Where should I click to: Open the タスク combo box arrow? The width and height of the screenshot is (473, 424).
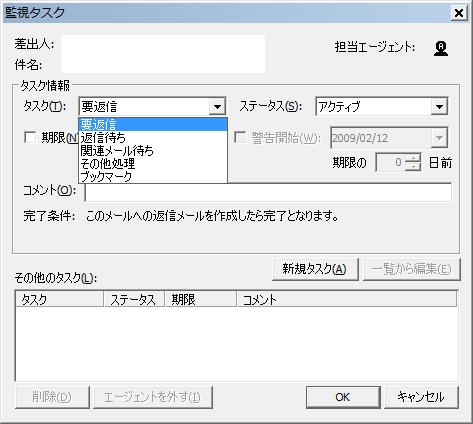point(217,107)
